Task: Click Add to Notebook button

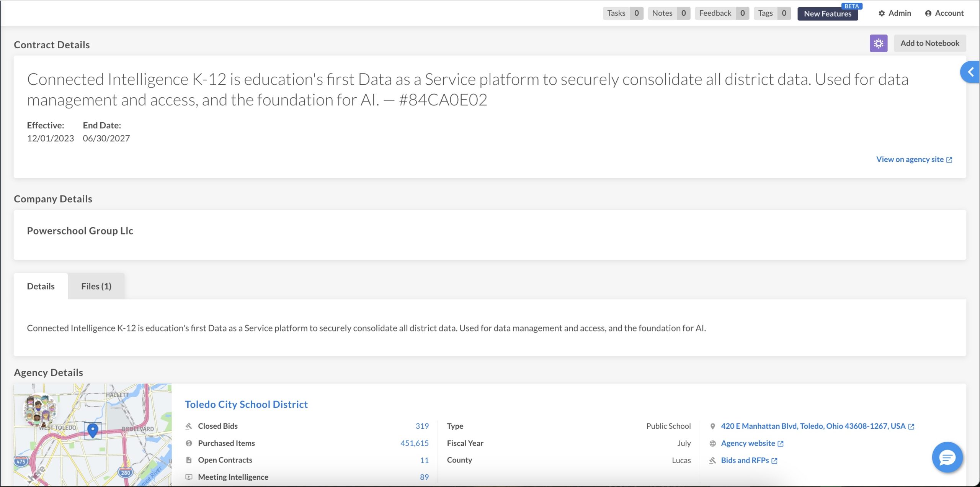Action: click(930, 43)
